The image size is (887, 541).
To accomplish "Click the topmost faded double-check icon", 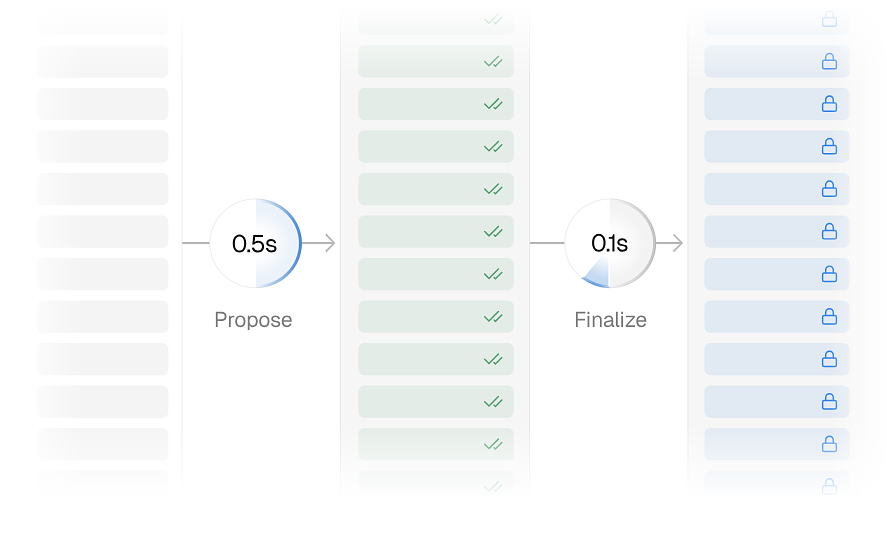I will tap(493, 19).
